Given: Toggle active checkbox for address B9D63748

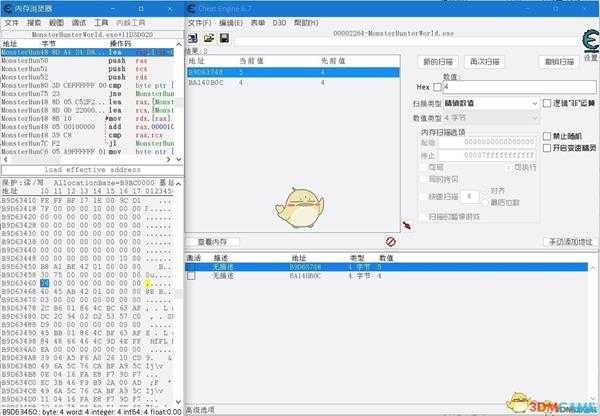Looking at the screenshot, I should [191, 266].
